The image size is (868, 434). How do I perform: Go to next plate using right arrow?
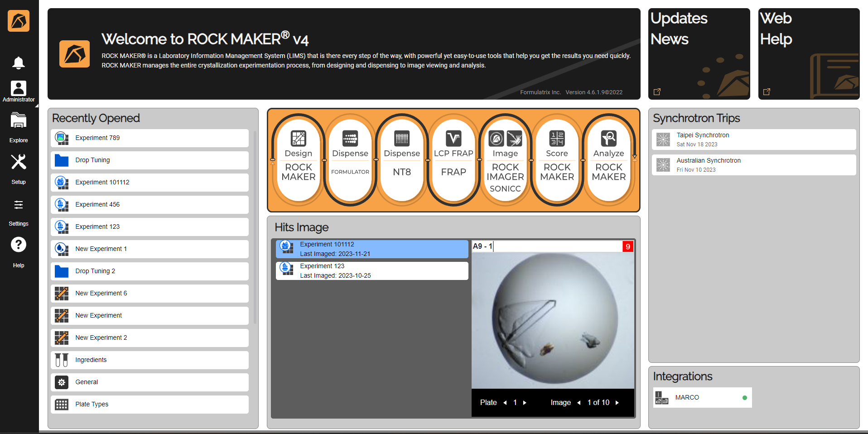[525, 403]
